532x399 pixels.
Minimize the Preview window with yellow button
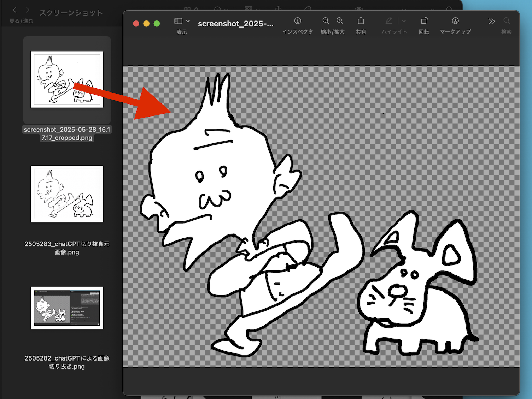(146, 24)
